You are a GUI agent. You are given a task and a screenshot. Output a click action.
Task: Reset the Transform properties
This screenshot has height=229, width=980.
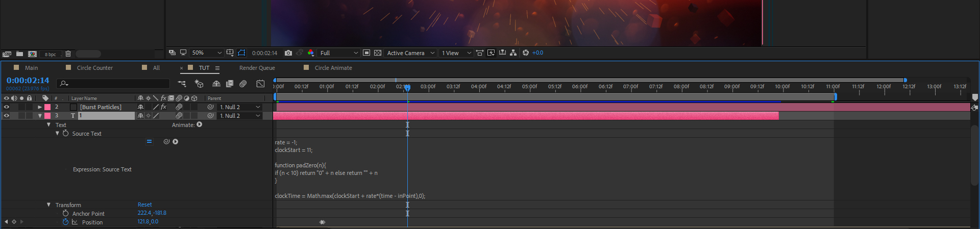click(144, 205)
